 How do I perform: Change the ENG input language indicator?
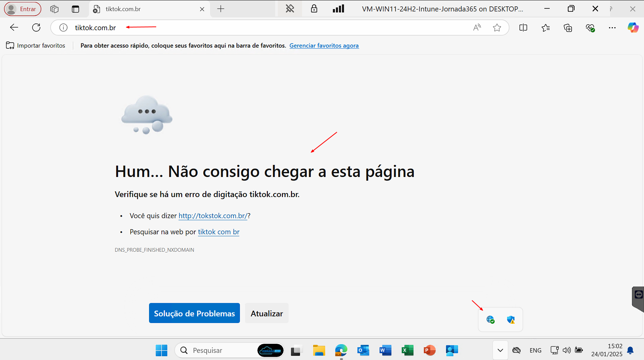point(535,351)
